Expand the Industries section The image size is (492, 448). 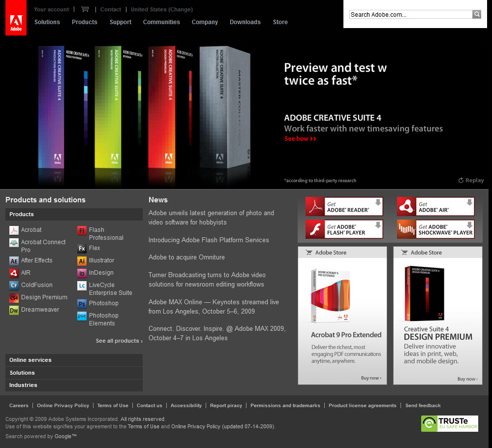74,385
